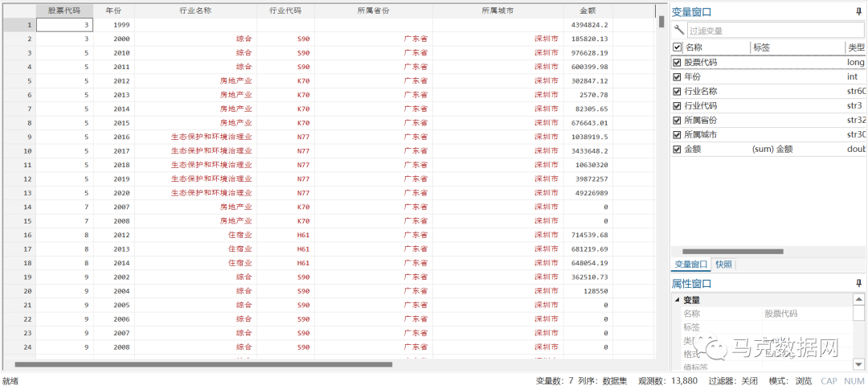Click the 行业名称 variable name

[701, 92]
